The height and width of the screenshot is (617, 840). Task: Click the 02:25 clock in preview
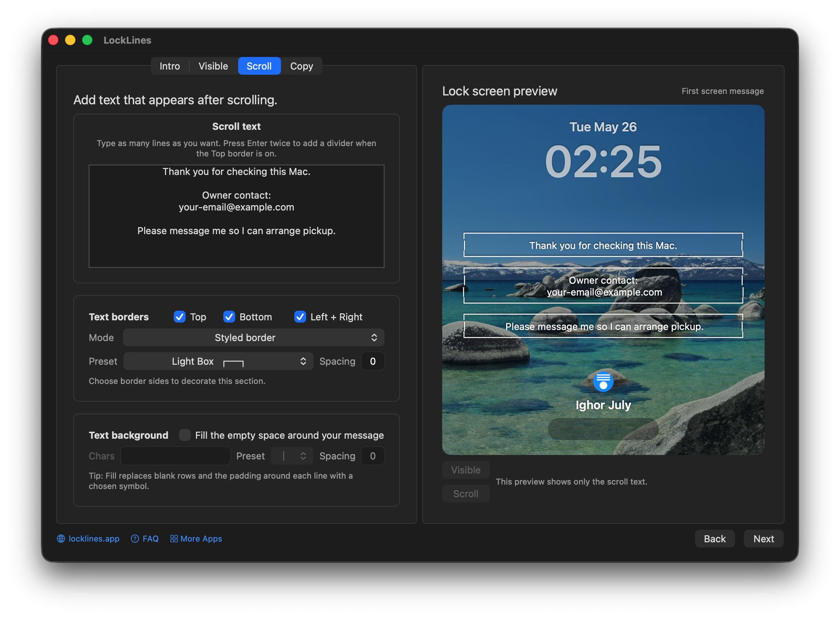tap(603, 162)
